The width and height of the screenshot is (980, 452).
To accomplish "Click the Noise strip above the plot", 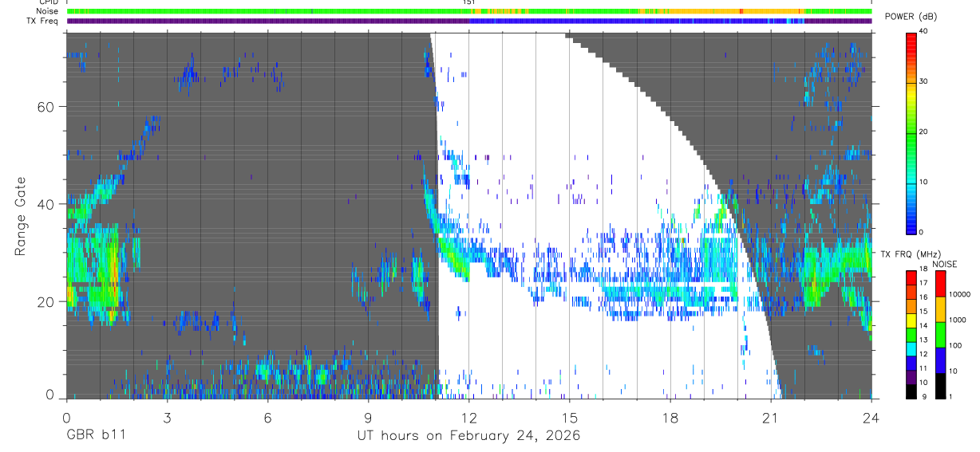I will coord(469,11).
